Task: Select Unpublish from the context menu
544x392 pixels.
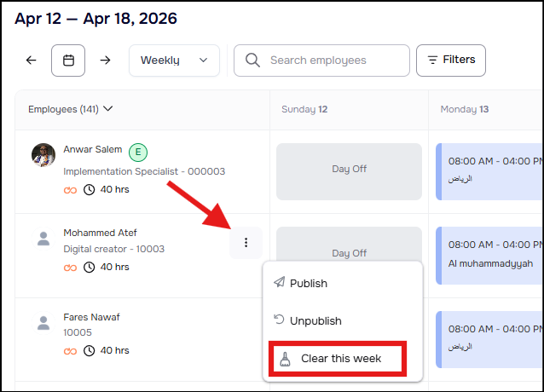Action: click(315, 321)
